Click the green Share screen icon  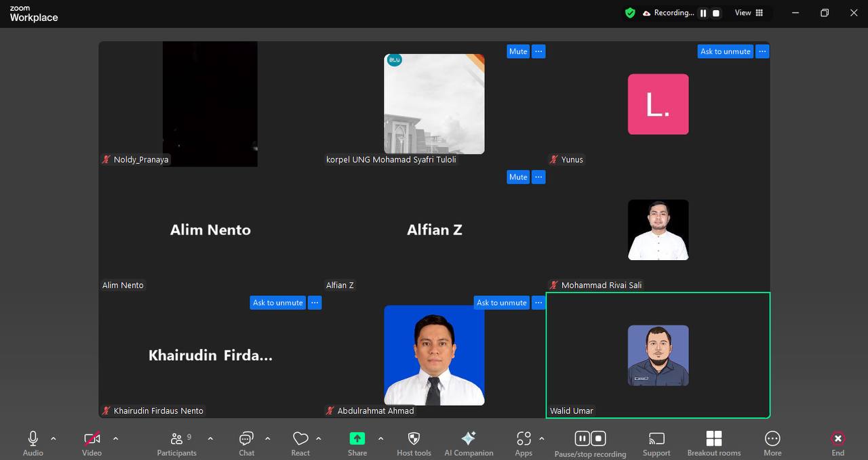(357, 438)
